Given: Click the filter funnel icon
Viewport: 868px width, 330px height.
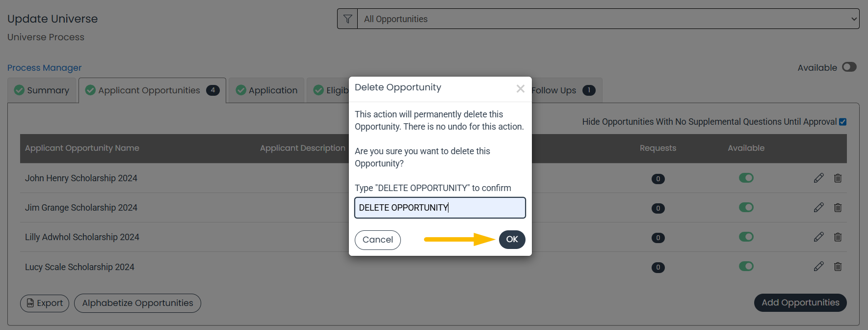Looking at the screenshot, I should [x=347, y=19].
